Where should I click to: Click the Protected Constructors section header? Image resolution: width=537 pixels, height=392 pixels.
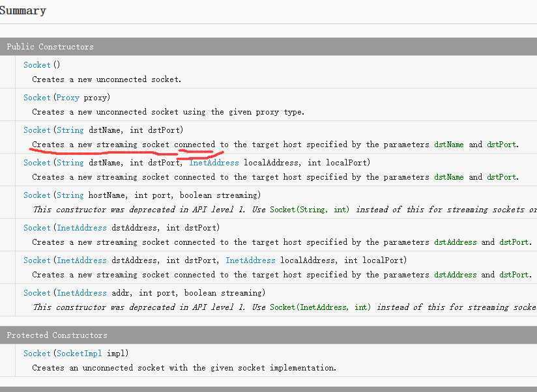pyautogui.click(x=268, y=335)
